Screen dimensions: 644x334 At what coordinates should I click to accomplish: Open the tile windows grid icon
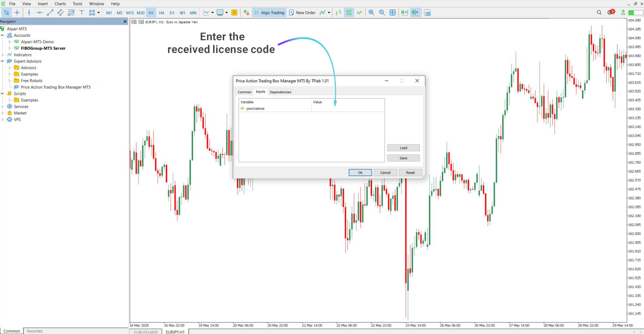392,13
